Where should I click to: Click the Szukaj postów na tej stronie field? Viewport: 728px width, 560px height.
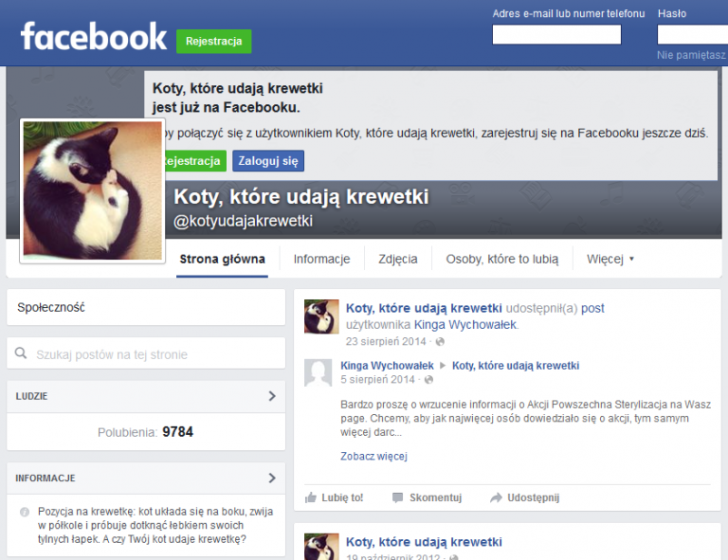[146, 353]
